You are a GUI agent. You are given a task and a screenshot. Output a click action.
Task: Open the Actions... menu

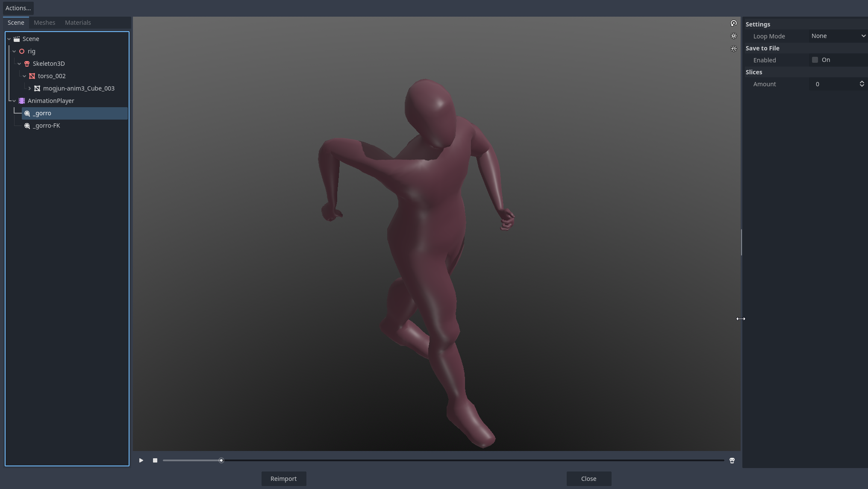point(18,8)
